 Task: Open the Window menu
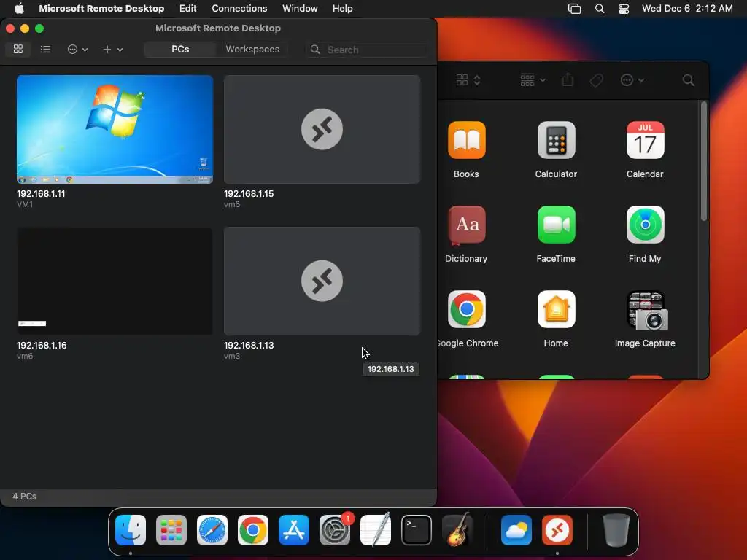[300, 8]
